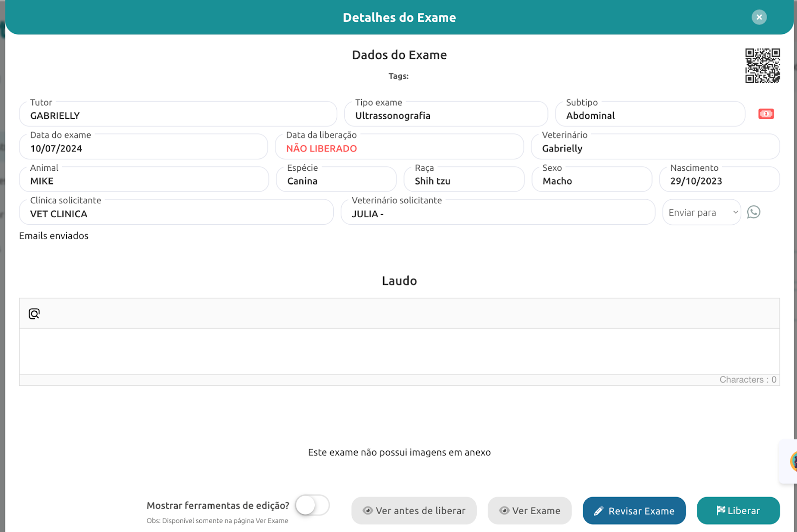The height and width of the screenshot is (532, 797).
Task: Click the Characters : 0 counter
Action: click(748, 380)
